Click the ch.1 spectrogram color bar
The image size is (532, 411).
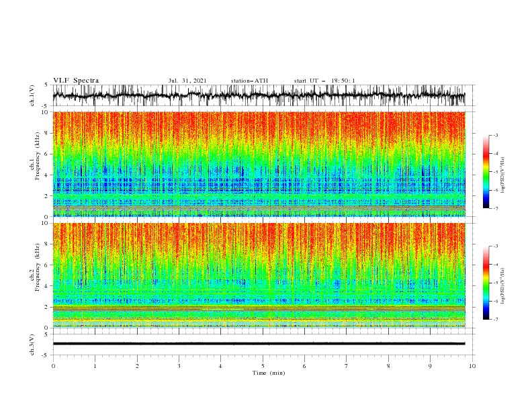tap(486, 172)
